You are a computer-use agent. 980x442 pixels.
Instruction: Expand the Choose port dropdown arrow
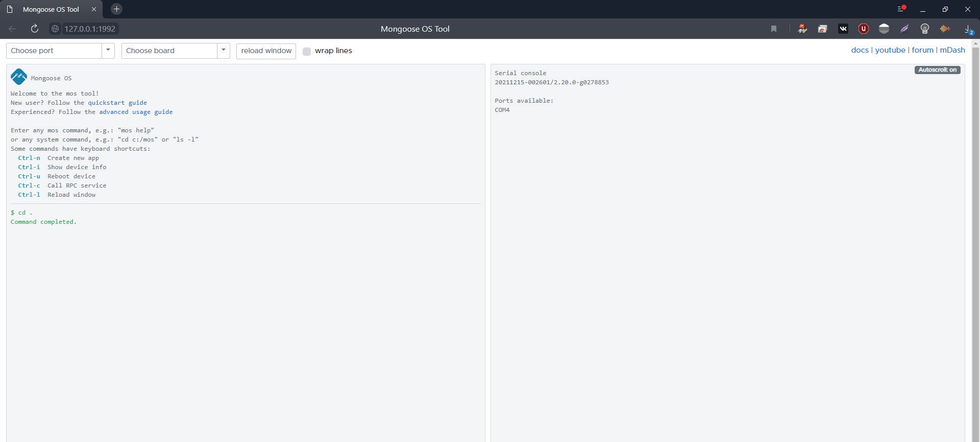pos(108,50)
